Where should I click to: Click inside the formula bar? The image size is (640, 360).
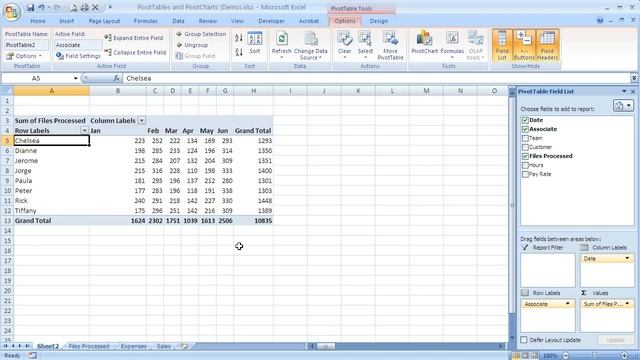[x=376, y=78]
